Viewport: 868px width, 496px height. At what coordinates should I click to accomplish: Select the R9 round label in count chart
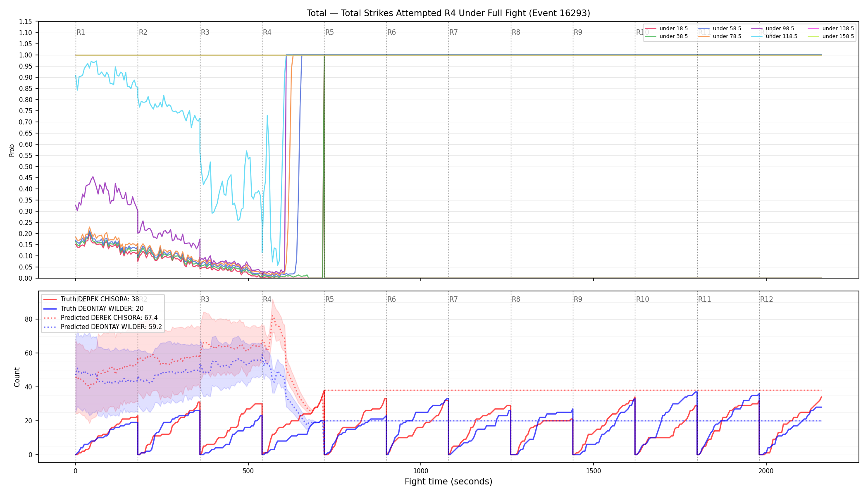coord(578,299)
